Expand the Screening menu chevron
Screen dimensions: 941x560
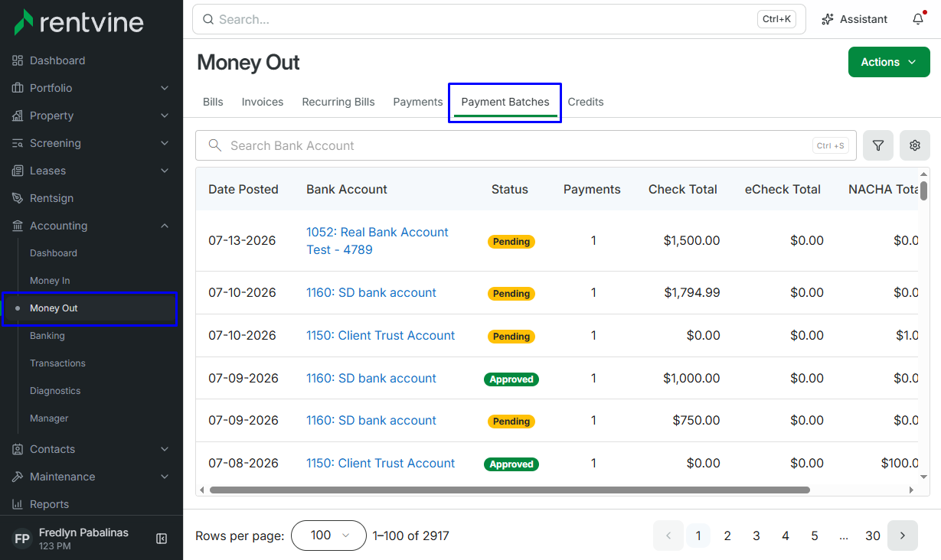pos(165,143)
